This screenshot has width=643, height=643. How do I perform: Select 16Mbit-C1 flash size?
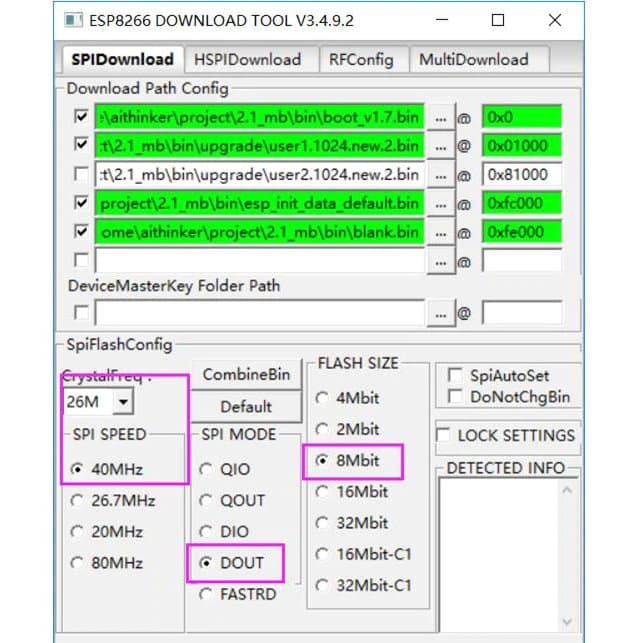point(363,554)
